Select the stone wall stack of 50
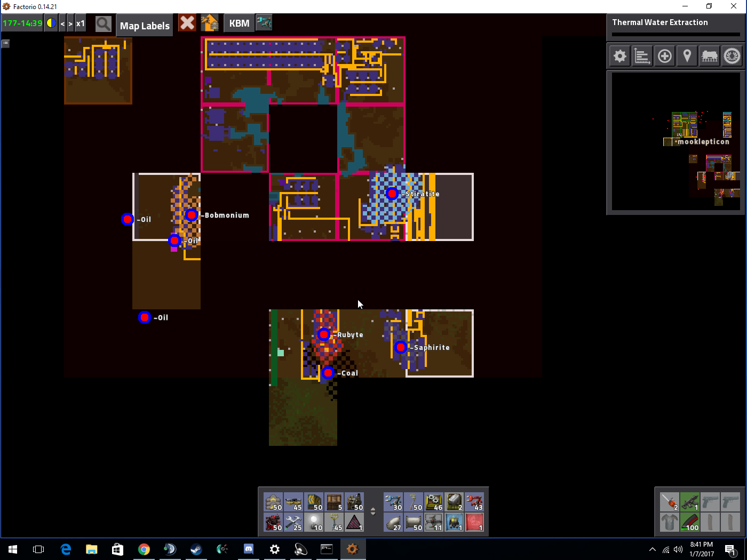 click(273, 502)
